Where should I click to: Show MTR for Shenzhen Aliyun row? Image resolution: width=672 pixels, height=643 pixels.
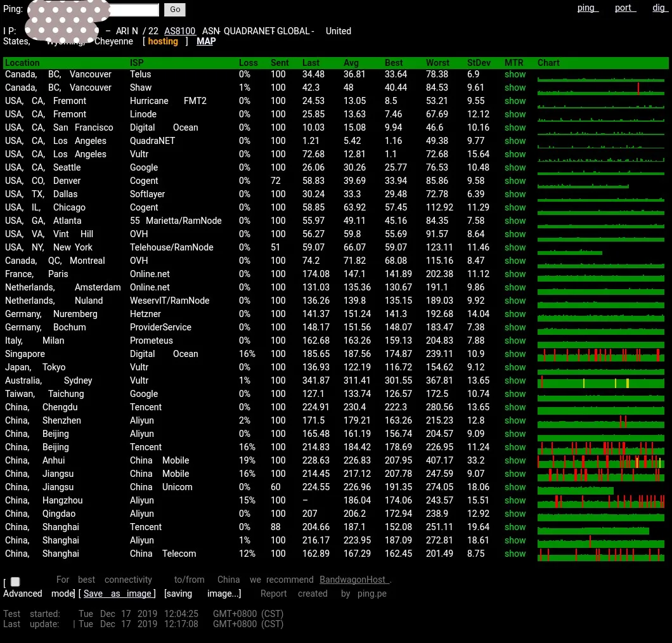pos(515,420)
